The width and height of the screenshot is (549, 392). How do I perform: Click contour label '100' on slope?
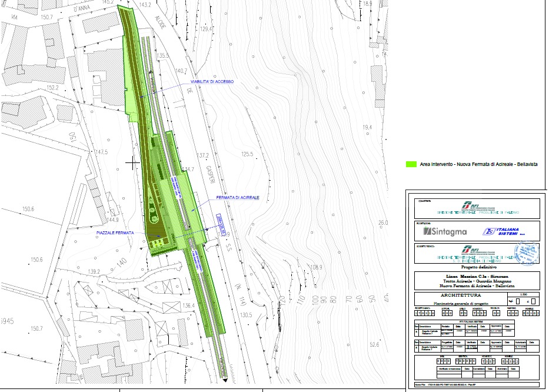[x=315, y=300]
